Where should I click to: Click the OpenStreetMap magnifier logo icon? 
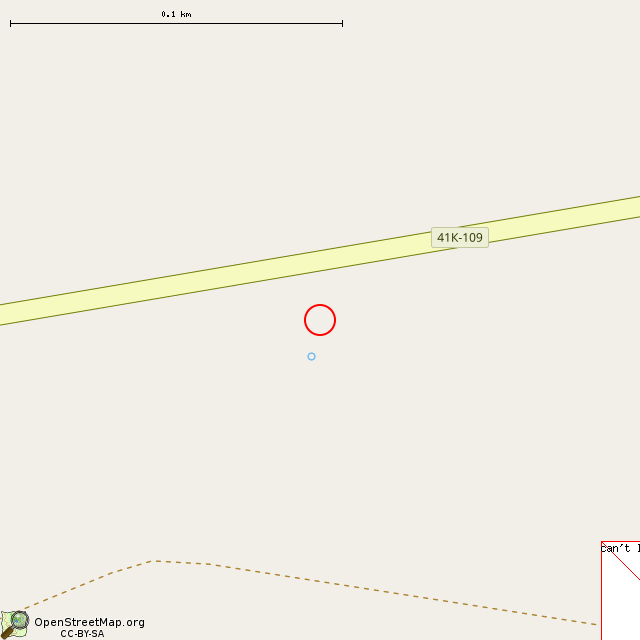pyautogui.click(x=15, y=624)
